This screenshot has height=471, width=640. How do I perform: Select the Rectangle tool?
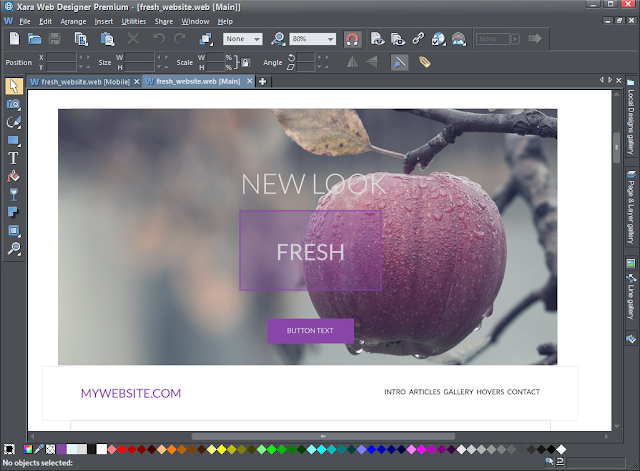click(x=13, y=140)
